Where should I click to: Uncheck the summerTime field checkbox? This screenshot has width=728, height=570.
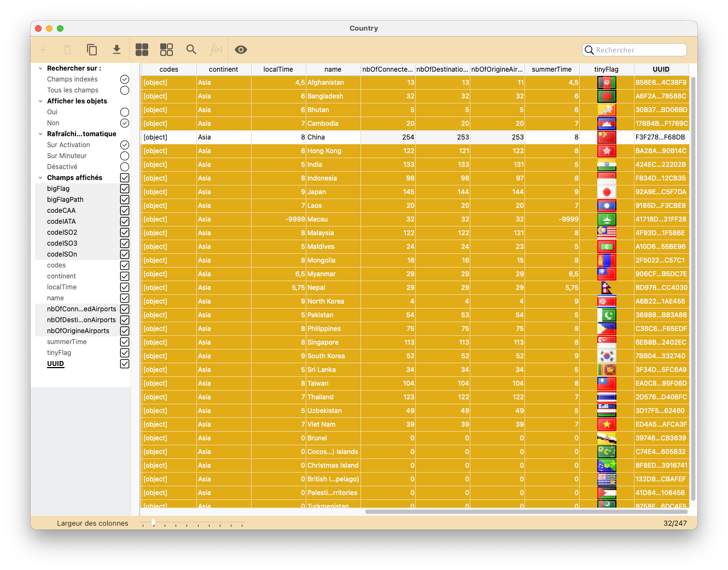(x=125, y=342)
